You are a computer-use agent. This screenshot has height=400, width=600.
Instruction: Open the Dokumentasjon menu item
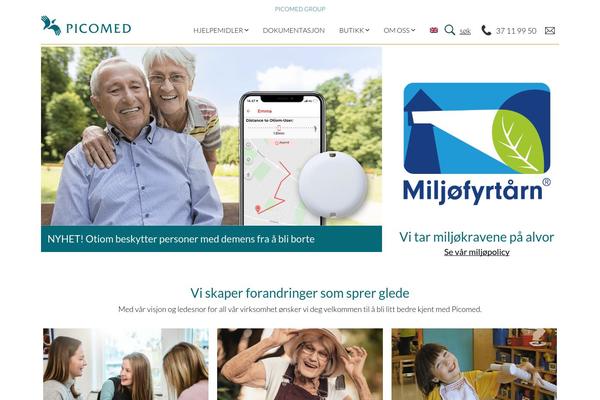(x=293, y=30)
